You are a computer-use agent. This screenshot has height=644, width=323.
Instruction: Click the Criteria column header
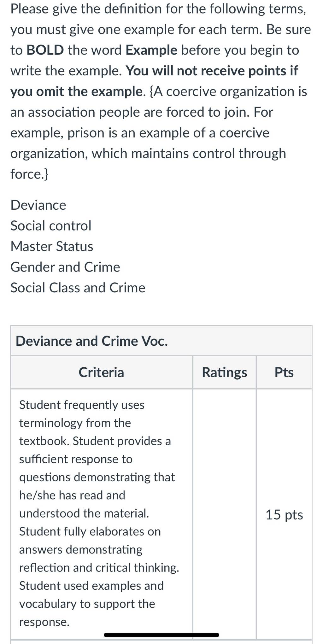(101, 372)
